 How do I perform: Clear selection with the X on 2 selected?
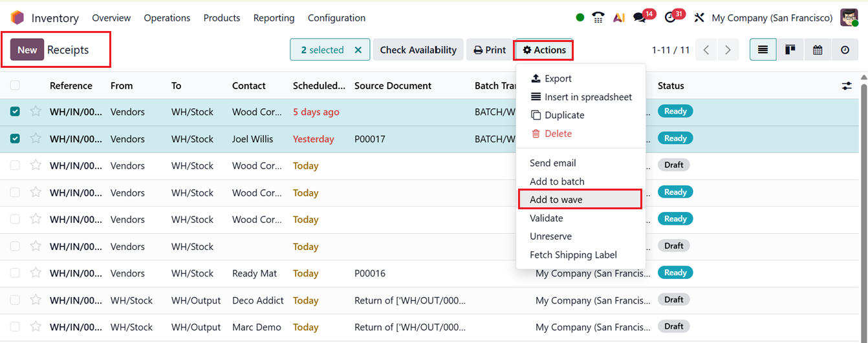click(x=358, y=50)
